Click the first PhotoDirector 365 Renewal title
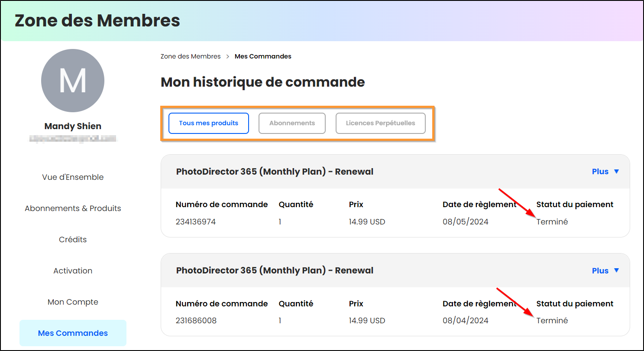 pos(275,172)
